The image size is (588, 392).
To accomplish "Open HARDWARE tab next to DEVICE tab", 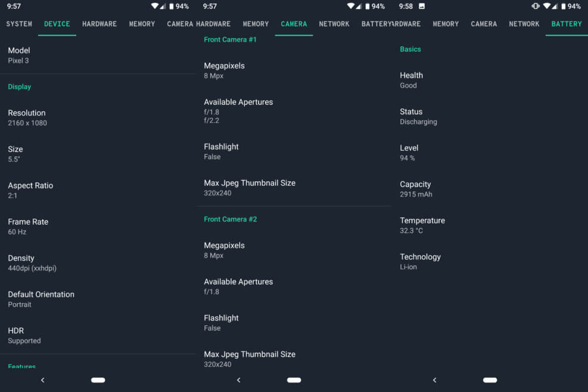I will coord(99,24).
